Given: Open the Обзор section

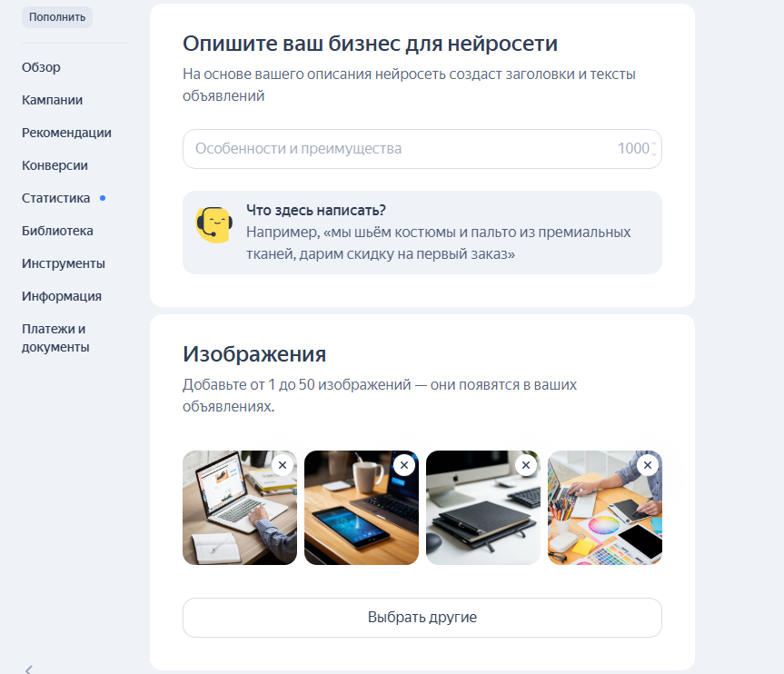Looking at the screenshot, I should 42,66.
